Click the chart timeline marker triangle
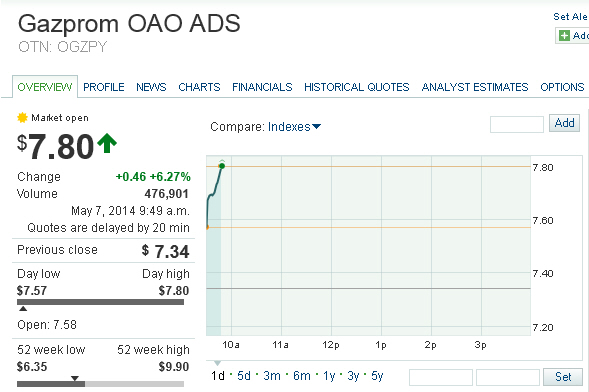 (217, 363)
